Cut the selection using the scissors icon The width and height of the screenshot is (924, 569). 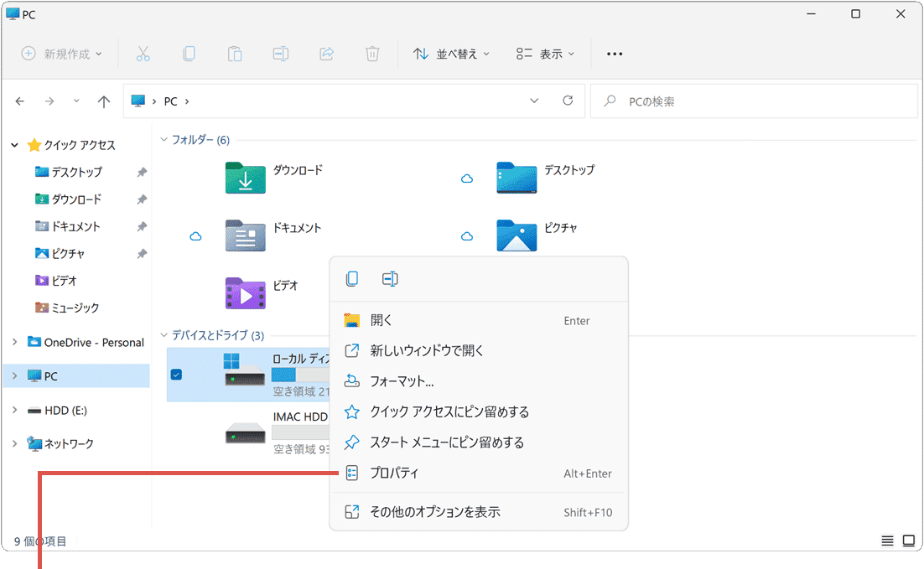[143, 53]
